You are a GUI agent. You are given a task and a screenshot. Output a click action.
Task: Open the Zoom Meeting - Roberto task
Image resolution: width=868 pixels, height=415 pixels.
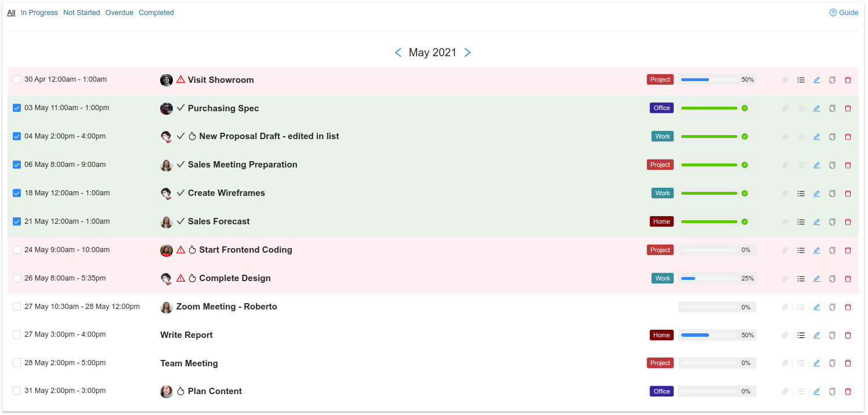point(226,307)
